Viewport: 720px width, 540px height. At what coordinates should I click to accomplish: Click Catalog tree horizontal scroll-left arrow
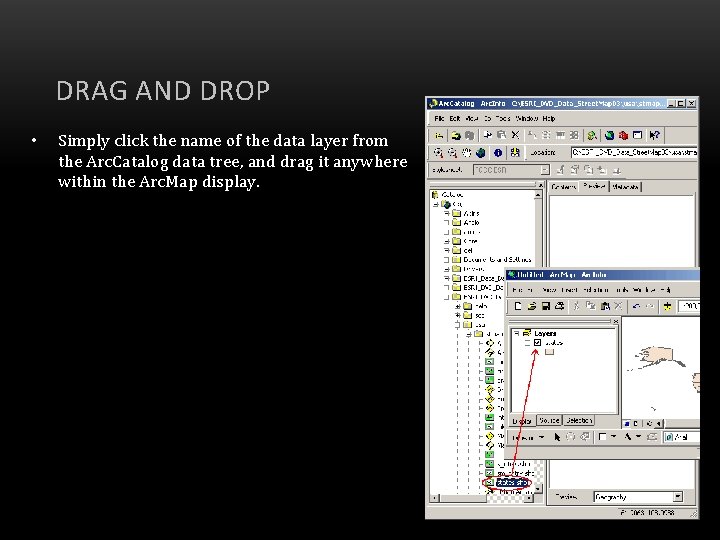click(434, 498)
